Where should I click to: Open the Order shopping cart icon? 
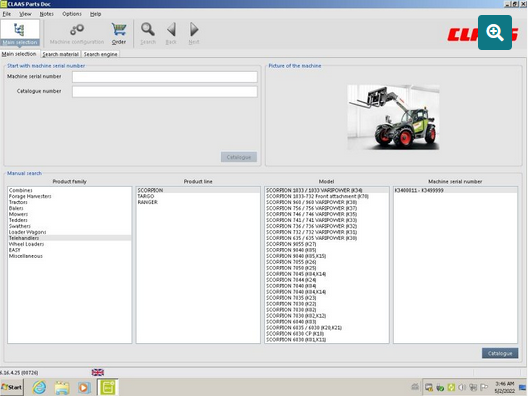119,29
